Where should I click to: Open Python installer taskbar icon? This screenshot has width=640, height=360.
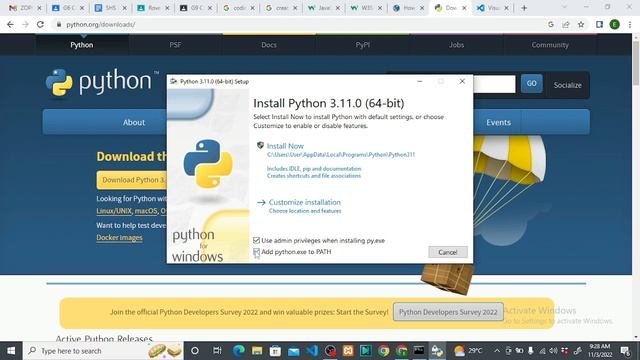coord(437,351)
